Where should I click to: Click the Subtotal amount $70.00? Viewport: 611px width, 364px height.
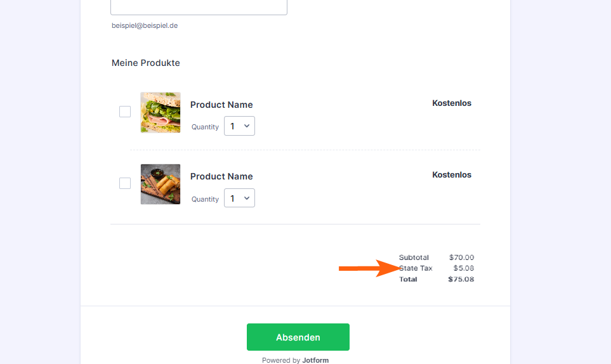point(461,257)
